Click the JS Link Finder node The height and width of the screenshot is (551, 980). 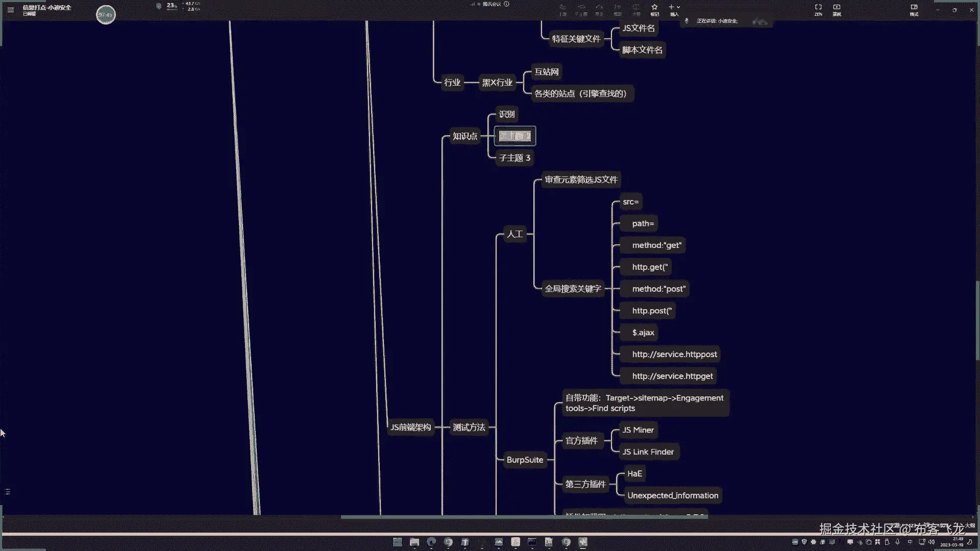pyautogui.click(x=648, y=452)
